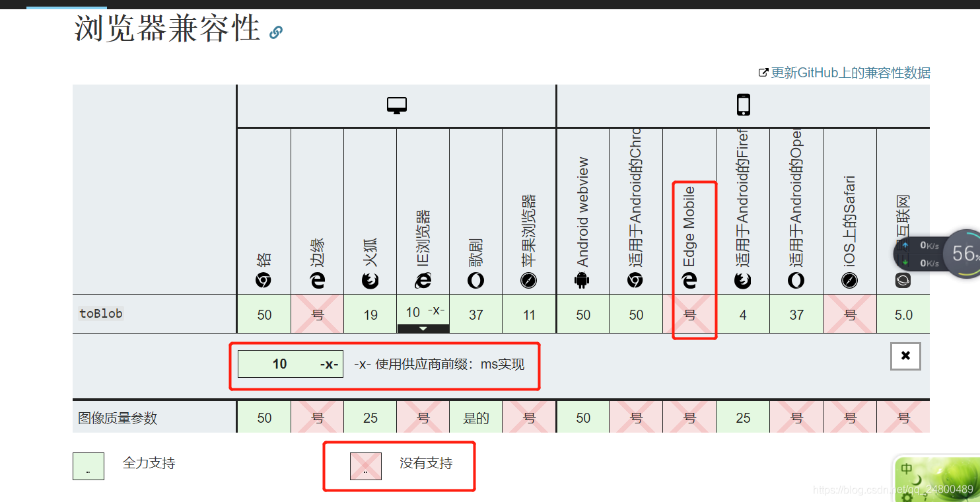Click toBlob Firefox for Android cell 4
The image size is (980, 502).
pos(743,314)
